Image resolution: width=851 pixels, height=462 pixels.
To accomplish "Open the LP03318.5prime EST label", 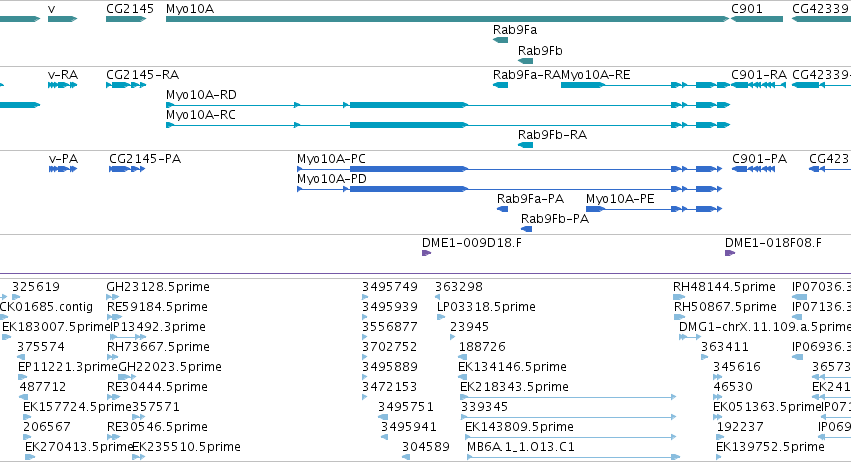I will pos(486,307).
